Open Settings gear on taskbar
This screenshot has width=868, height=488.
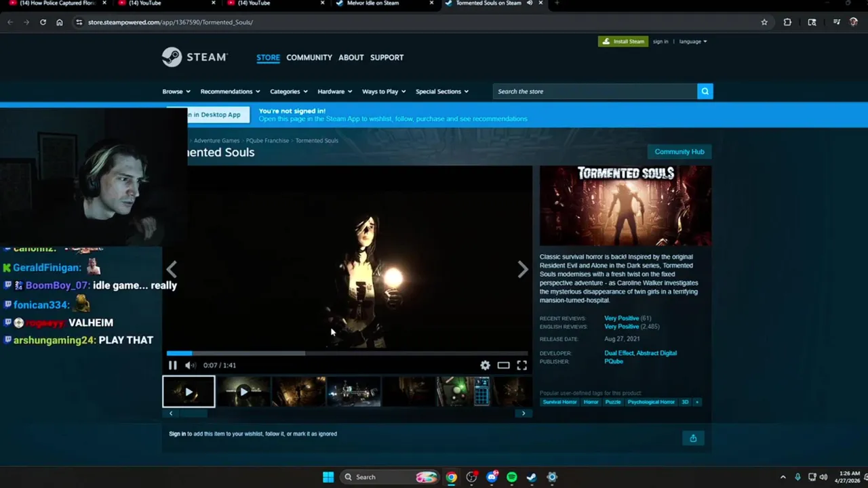click(x=552, y=477)
